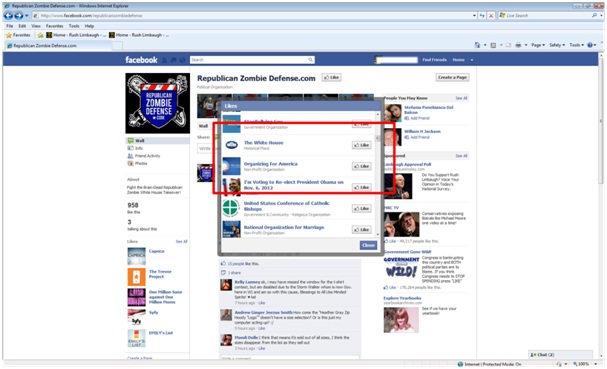Like Organizing For America page
This screenshot has width=607, height=369.
[362, 166]
